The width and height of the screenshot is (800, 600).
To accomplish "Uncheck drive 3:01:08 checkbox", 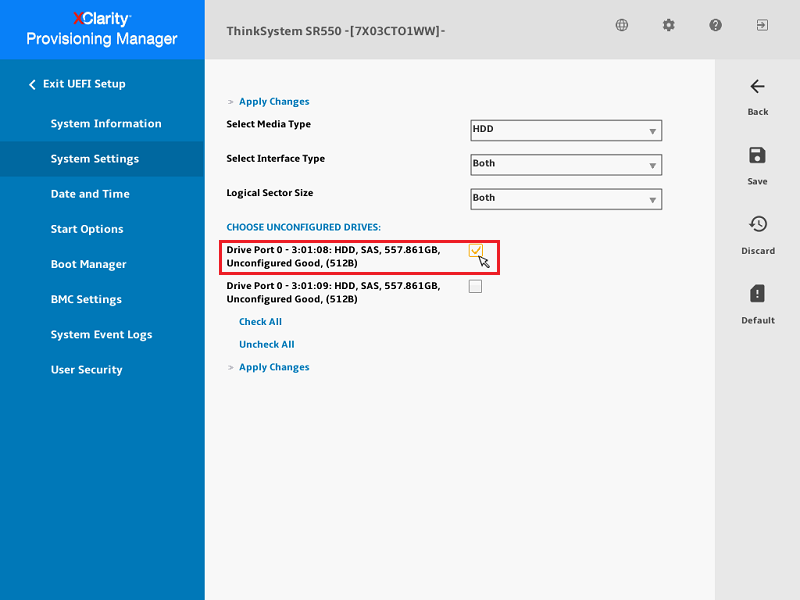I will [x=475, y=251].
